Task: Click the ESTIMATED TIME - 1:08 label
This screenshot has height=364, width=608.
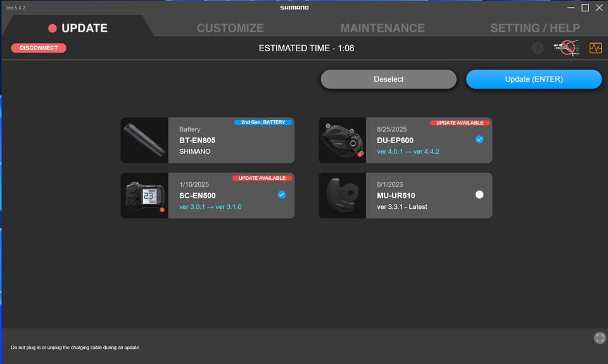Action: (307, 48)
